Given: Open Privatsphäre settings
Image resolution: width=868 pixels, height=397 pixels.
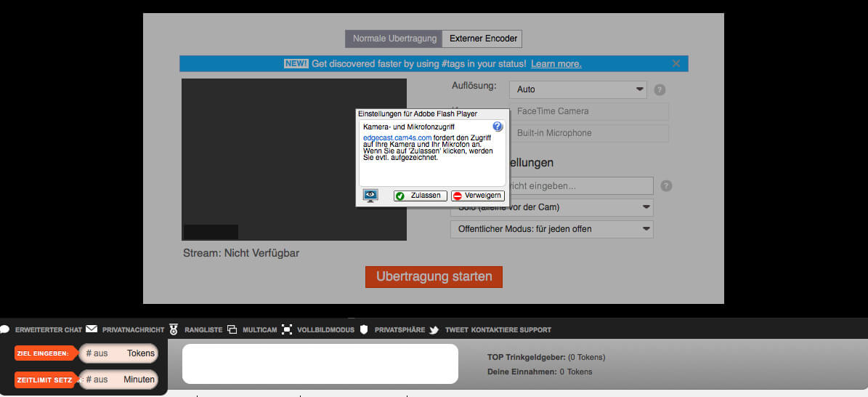Looking at the screenshot, I should point(400,330).
